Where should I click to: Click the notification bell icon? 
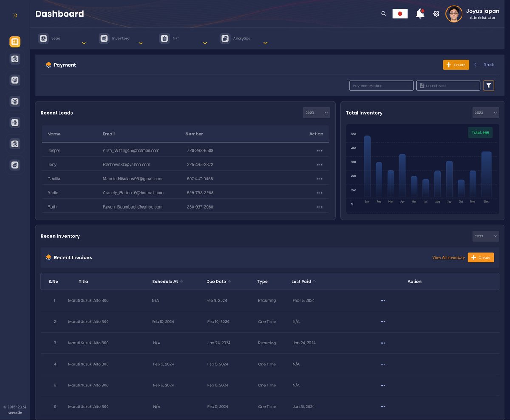[x=419, y=14]
